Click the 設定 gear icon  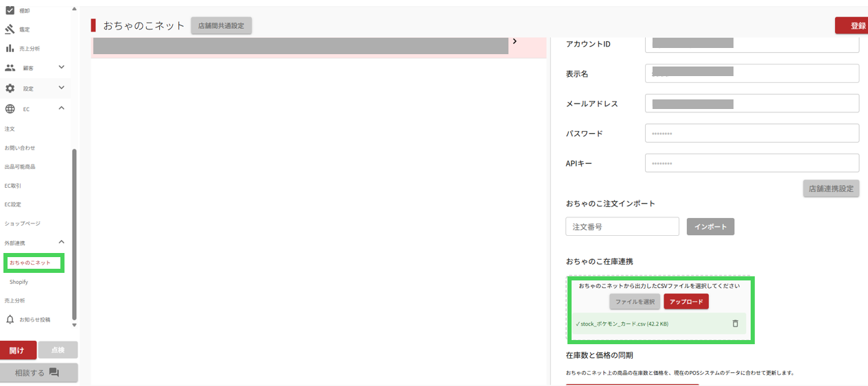(10, 88)
